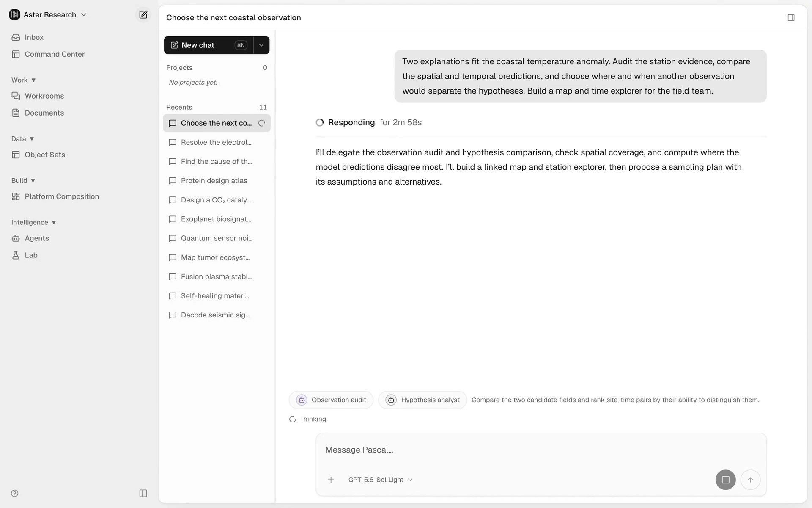Open the GPT-5.6-Sol Light model dropdown
The image size is (812, 508).
[x=380, y=480]
